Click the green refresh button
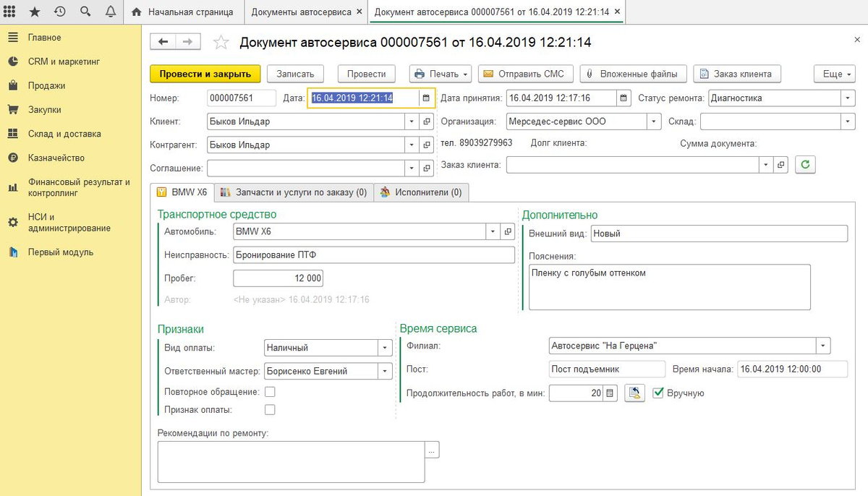This screenshot has width=868, height=496. pyautogui.click(x=805, y=165)
